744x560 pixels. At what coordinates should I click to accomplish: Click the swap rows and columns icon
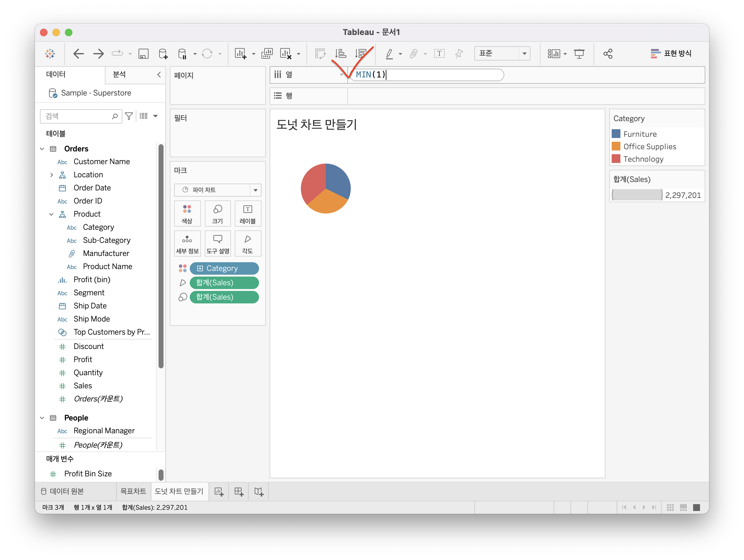pos(320,53)
